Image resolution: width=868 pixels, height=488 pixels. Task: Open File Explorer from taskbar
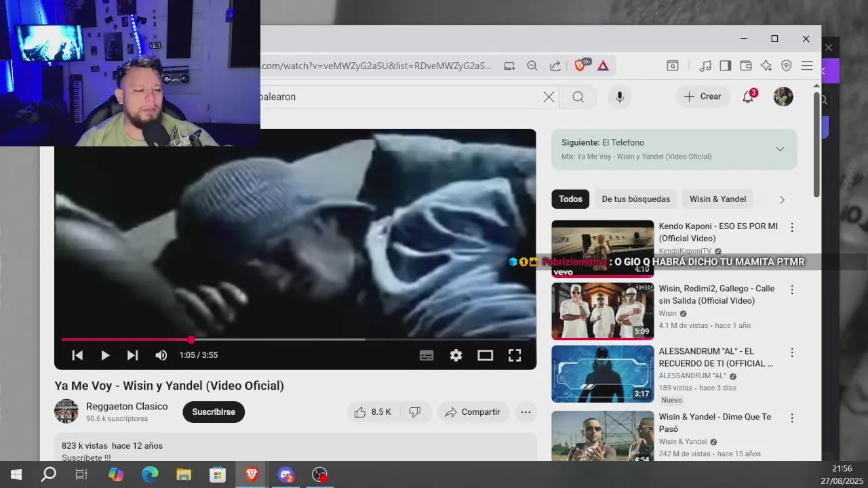click(184, 474)
